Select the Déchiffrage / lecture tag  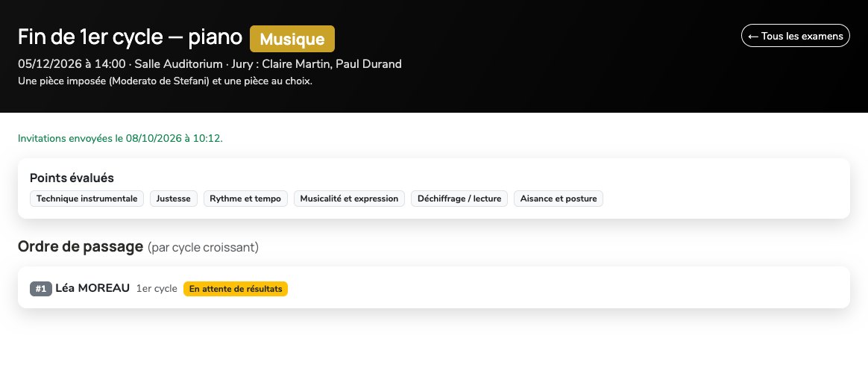coord(459,199)
